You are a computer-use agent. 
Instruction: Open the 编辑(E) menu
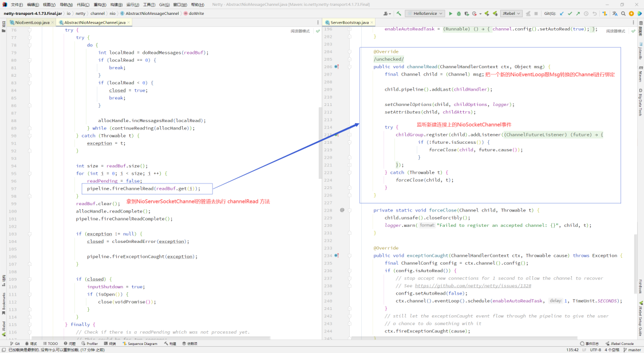coord(33,5)
